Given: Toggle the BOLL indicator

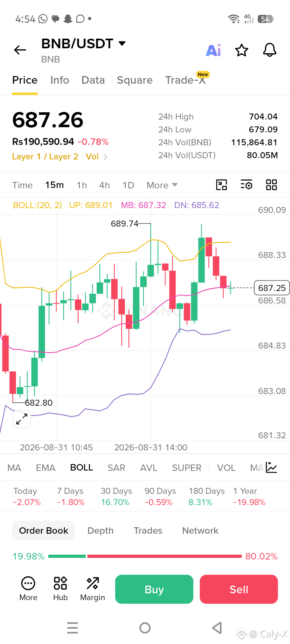Looking at the screenshot, I should (x=81, y=467).
